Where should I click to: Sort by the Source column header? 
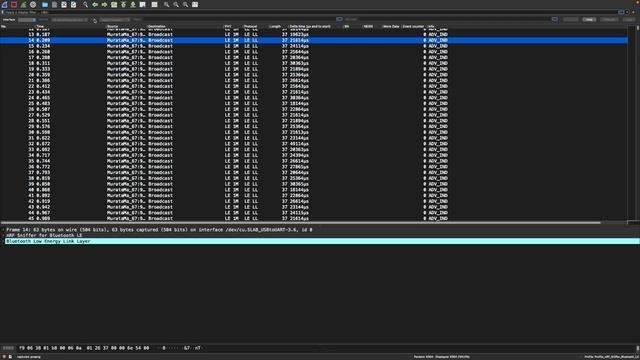click(112, 27)
